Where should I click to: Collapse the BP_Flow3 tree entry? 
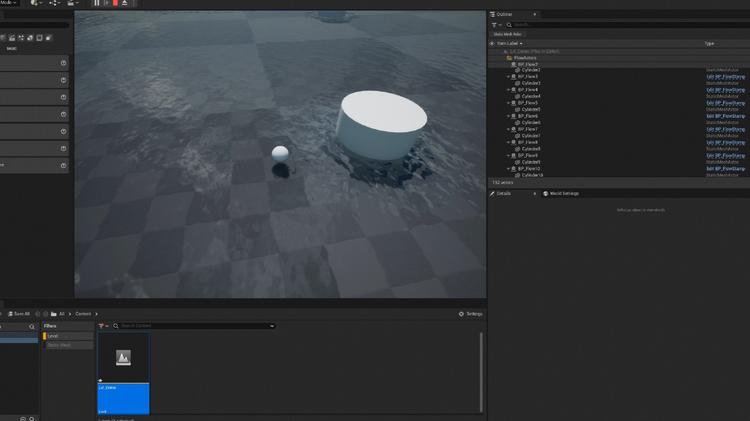[508, 77]
